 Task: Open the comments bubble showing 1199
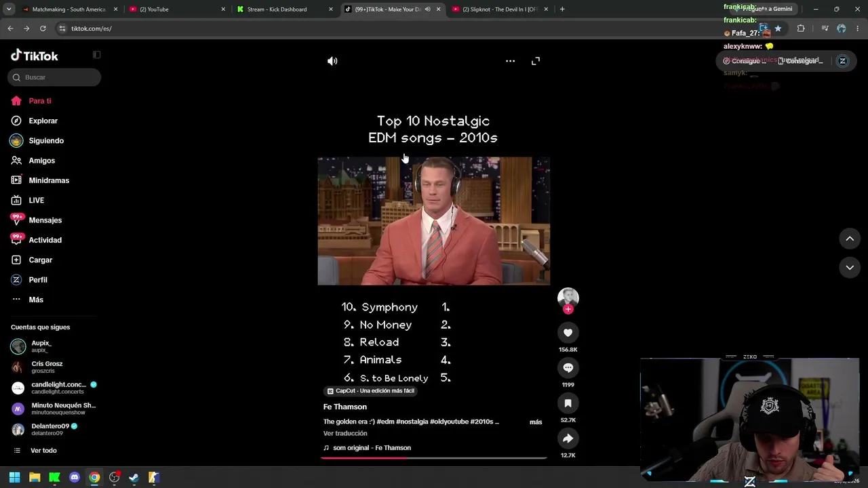[568, 368]
